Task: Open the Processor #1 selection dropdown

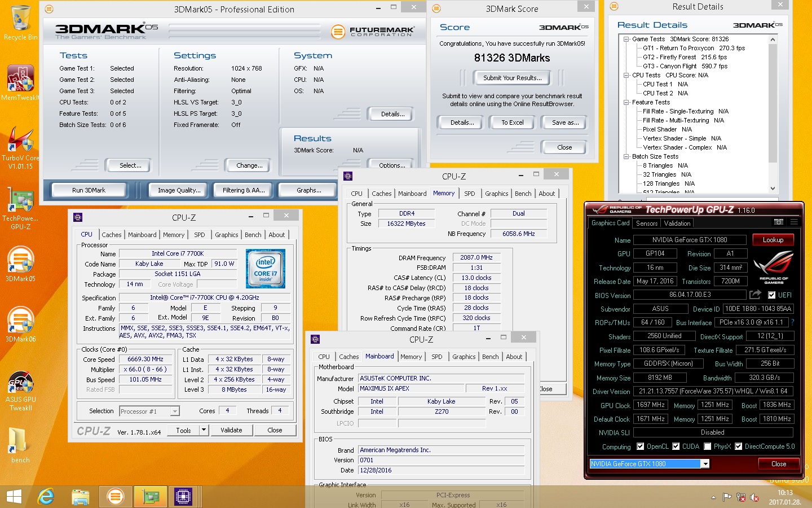Action: pos(175,411)
